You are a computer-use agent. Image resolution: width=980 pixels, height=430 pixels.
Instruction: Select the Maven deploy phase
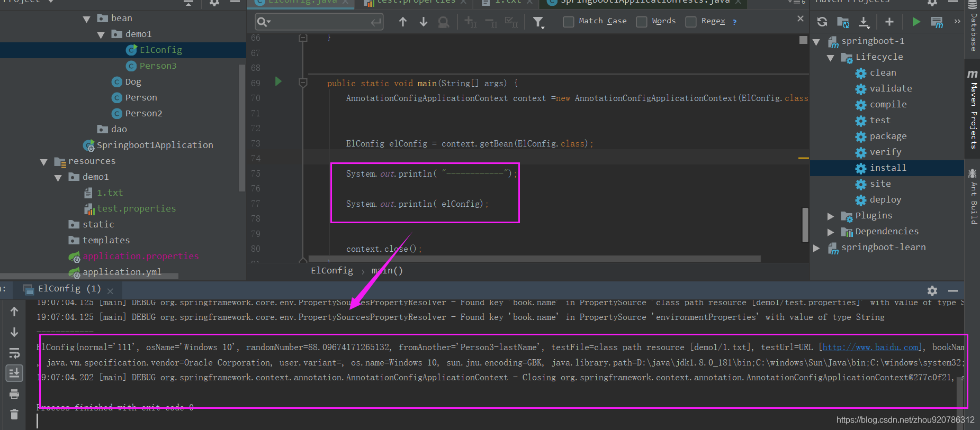885,200
